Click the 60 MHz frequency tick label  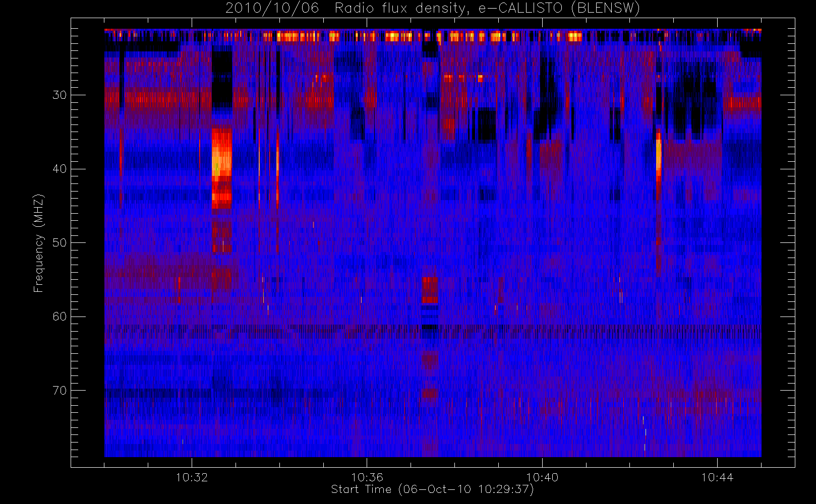point(60,317)
